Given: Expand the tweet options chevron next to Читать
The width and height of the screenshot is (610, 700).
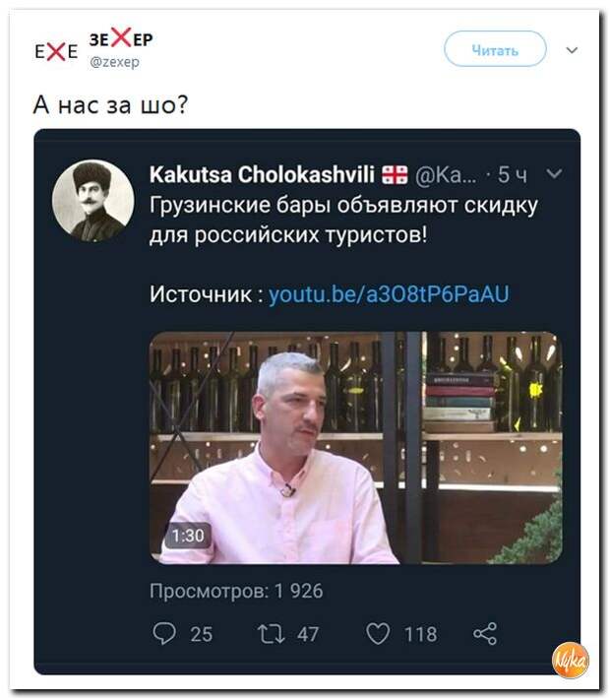Looking at the screenshot, I should pos(572,50).
